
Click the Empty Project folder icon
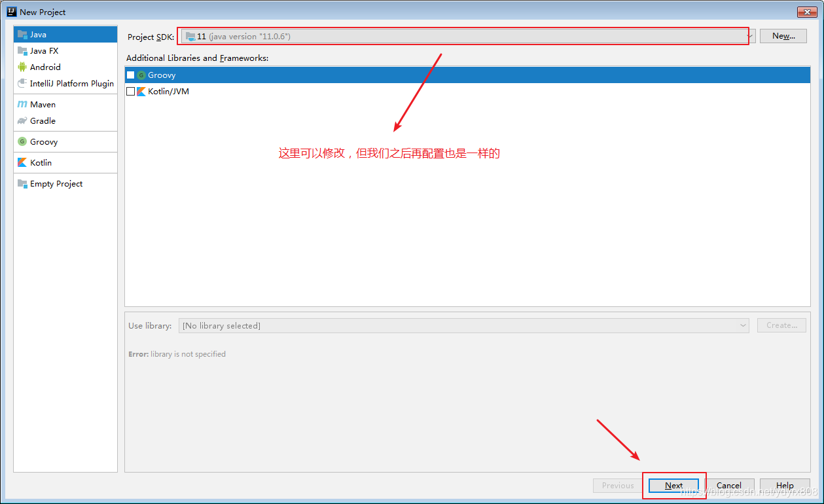point(22,184)
